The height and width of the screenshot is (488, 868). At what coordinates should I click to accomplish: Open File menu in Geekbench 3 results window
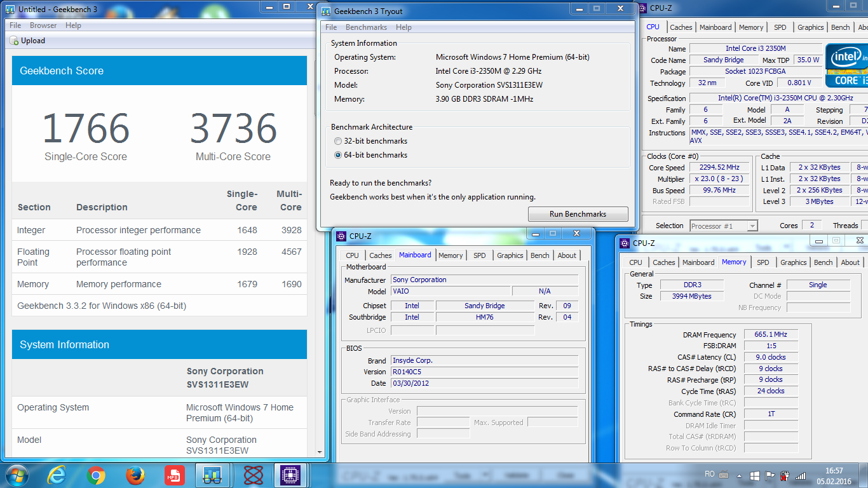click(x=15, y=25)
